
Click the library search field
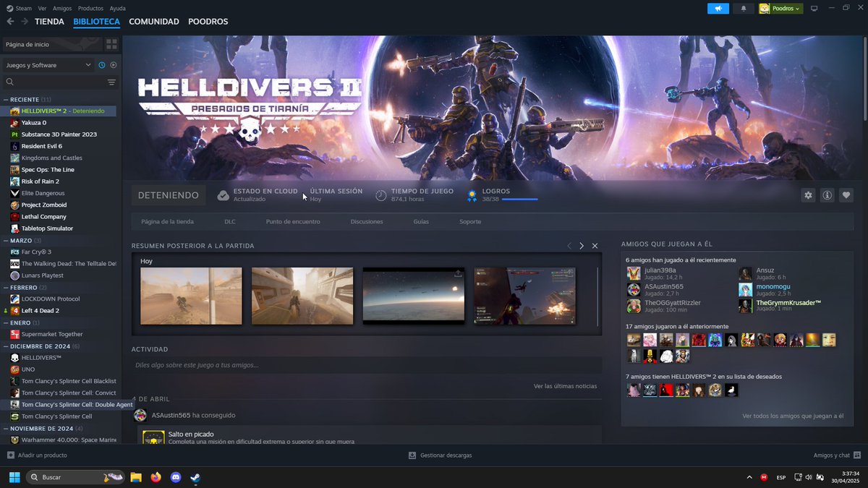tap(54, 82)
